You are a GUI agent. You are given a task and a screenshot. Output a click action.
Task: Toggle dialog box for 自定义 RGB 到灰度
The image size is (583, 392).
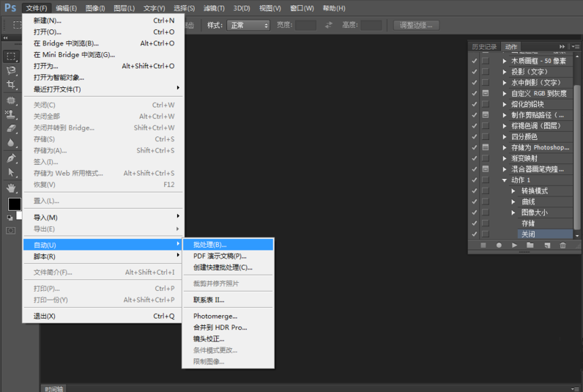[x=485, y=93]
